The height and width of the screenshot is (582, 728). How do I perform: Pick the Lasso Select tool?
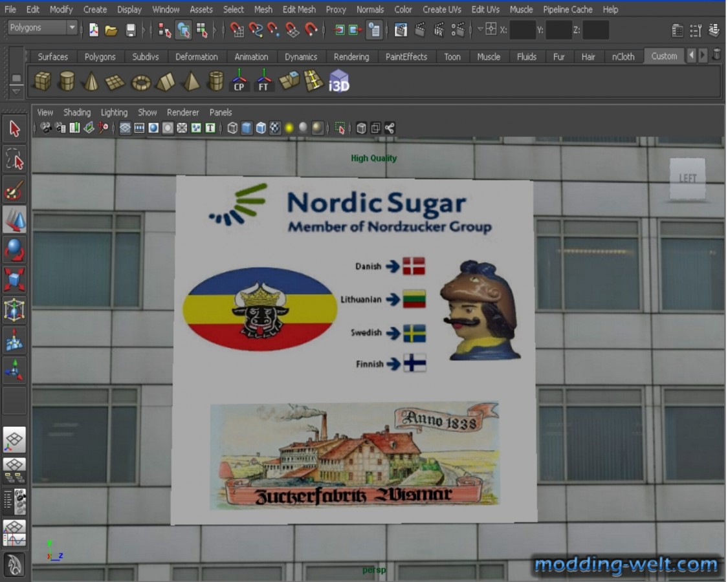[15, 159]
